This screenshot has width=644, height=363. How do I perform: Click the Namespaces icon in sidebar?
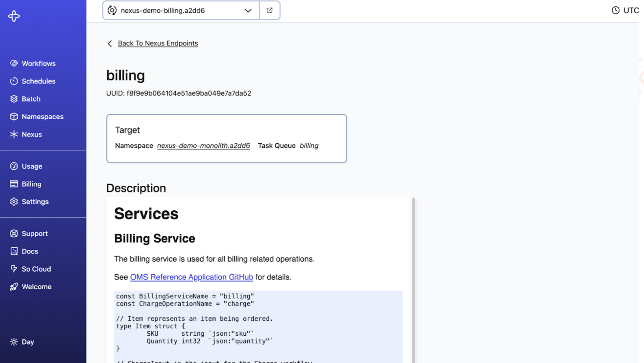point(13,117)
